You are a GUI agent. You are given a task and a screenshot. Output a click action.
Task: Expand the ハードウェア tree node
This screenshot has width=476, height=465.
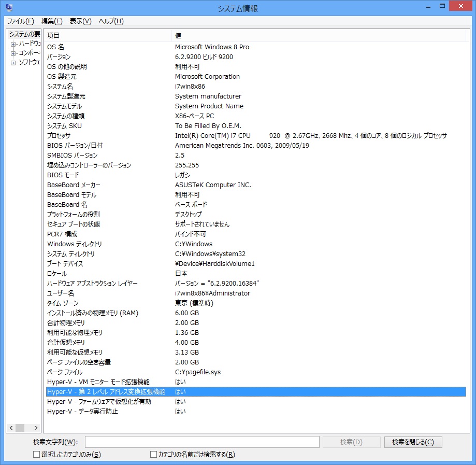click(13, 44)
